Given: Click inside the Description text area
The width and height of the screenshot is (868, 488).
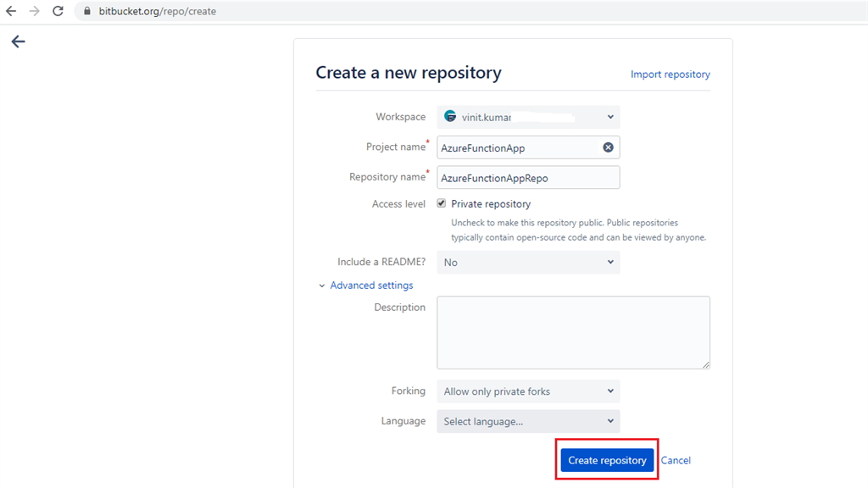Looking at the screenshot, I should 573,330.
